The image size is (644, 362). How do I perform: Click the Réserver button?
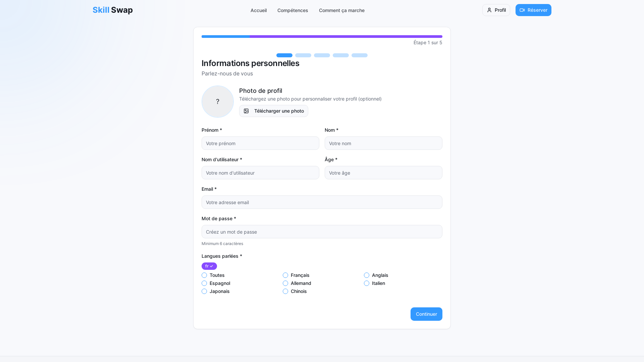pyautogui.click(x=533, y=10)
